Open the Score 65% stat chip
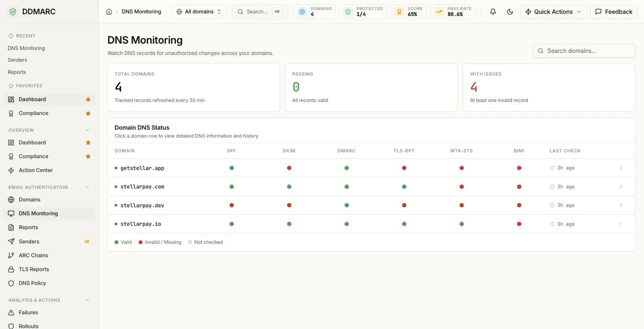 pos(408,12)
